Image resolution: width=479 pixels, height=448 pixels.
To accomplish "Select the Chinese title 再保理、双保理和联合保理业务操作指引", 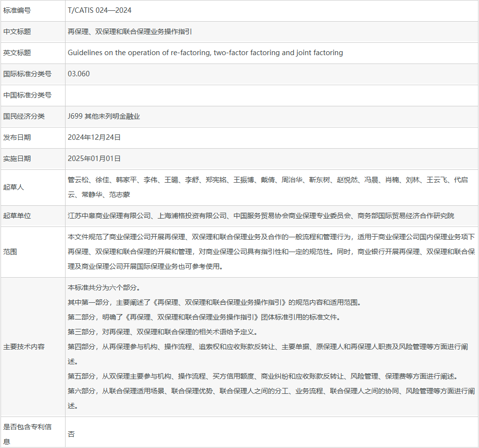I will point(130,32).
